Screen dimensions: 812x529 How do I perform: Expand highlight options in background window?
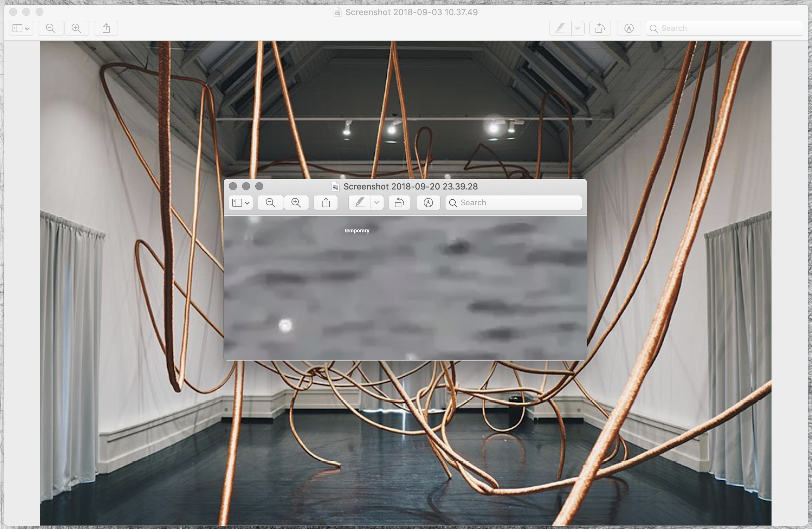point(577,28)
